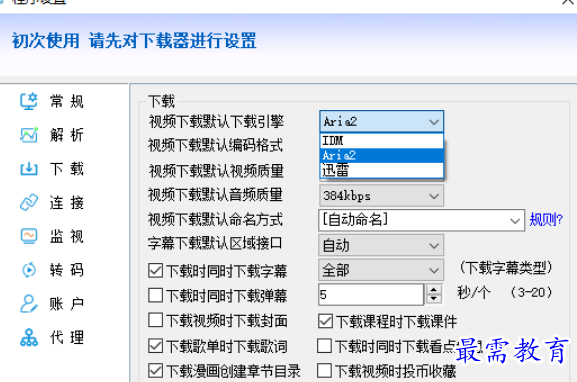
Task: Click the 视频下载默认视频质量 label
Action: 216,171
